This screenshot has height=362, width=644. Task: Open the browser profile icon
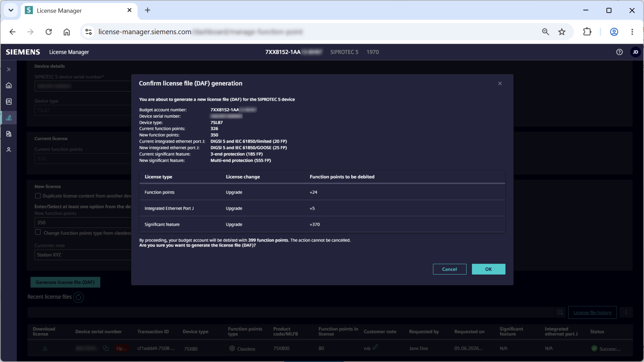click(614, 32)
